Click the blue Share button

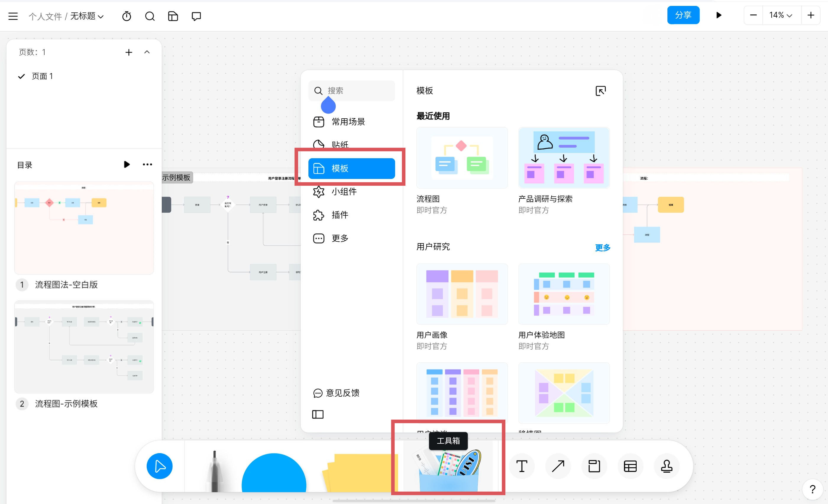point(683,15)
